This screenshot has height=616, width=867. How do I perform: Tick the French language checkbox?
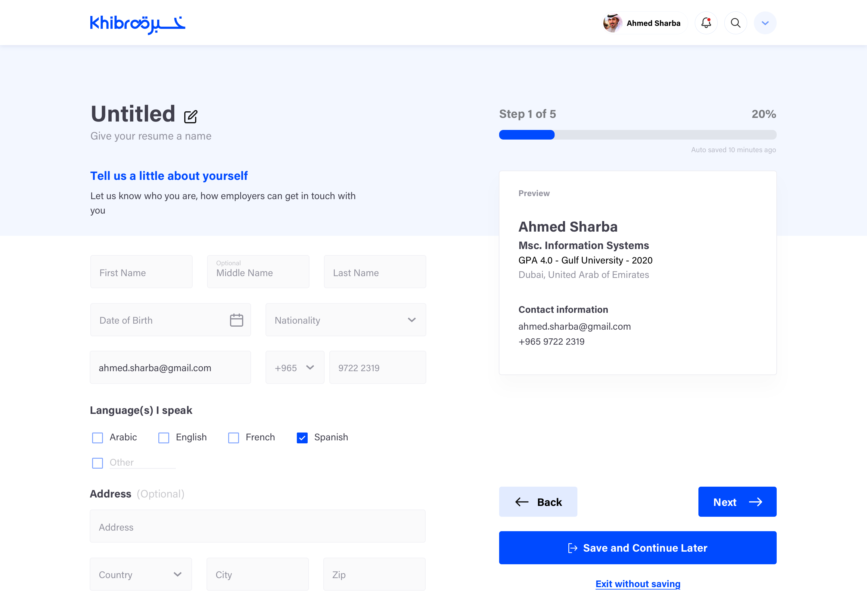click(x=233, y=438)
